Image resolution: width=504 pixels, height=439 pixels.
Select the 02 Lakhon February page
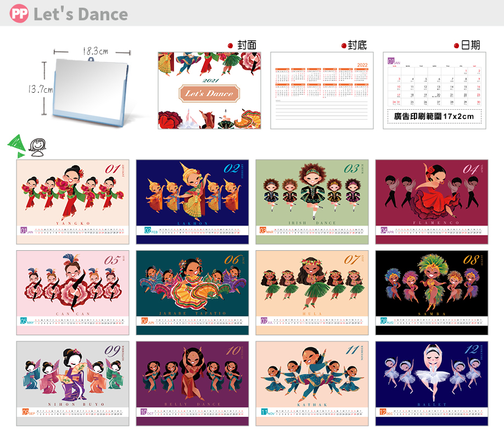(x=192, y=202)
